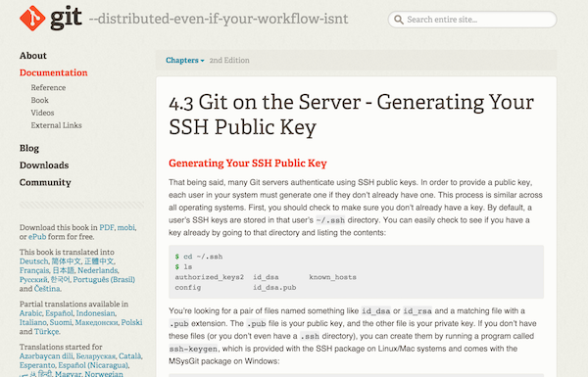Open the Downloads page
The image size is (588, 377).
[44, 165]
